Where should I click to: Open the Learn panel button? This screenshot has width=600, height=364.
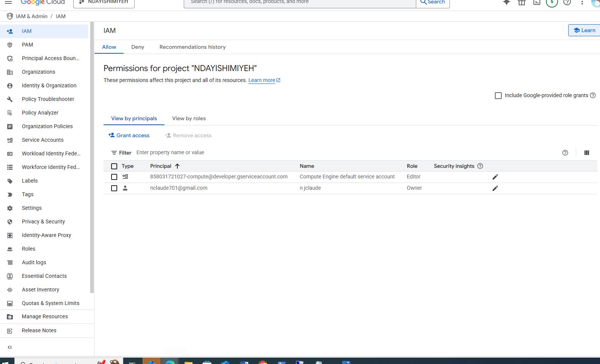[x=584, y=30]
